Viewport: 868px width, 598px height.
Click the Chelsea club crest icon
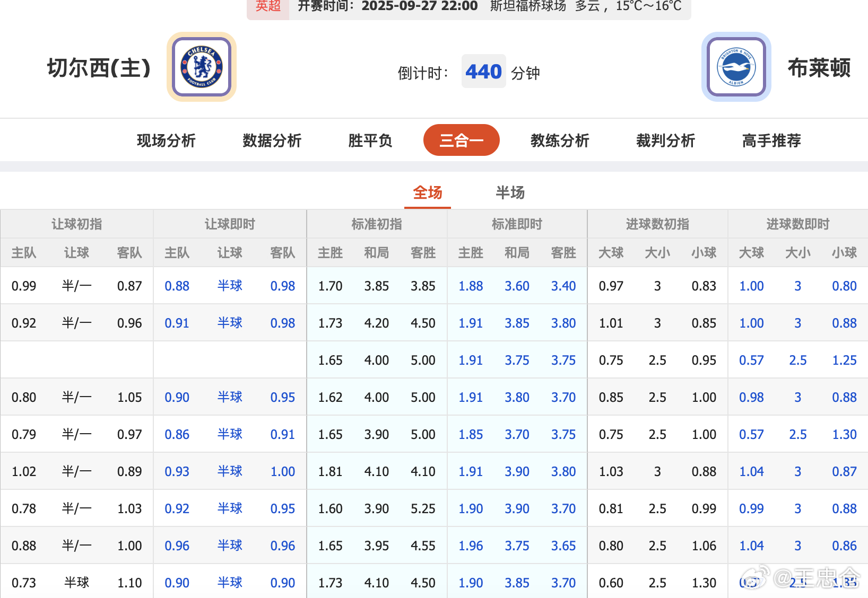(202, 67)
